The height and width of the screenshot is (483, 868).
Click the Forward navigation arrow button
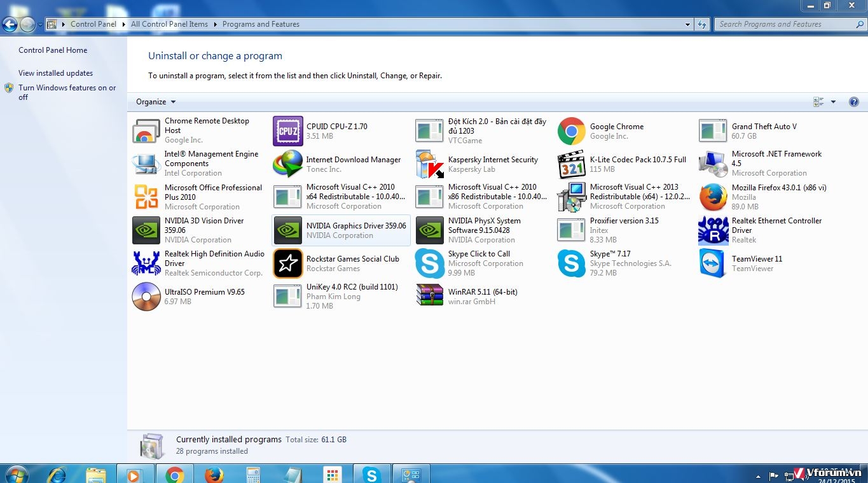pos(27,25)
